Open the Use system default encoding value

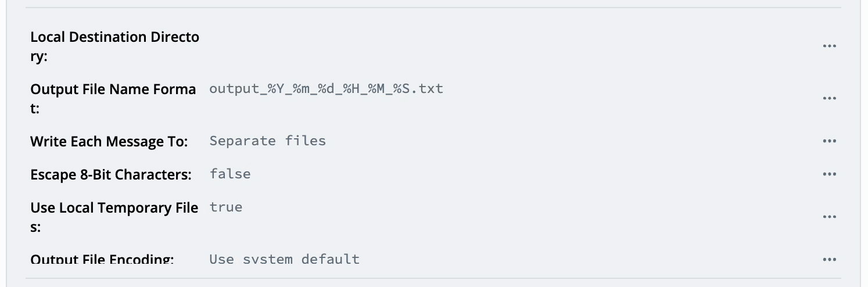284,259
